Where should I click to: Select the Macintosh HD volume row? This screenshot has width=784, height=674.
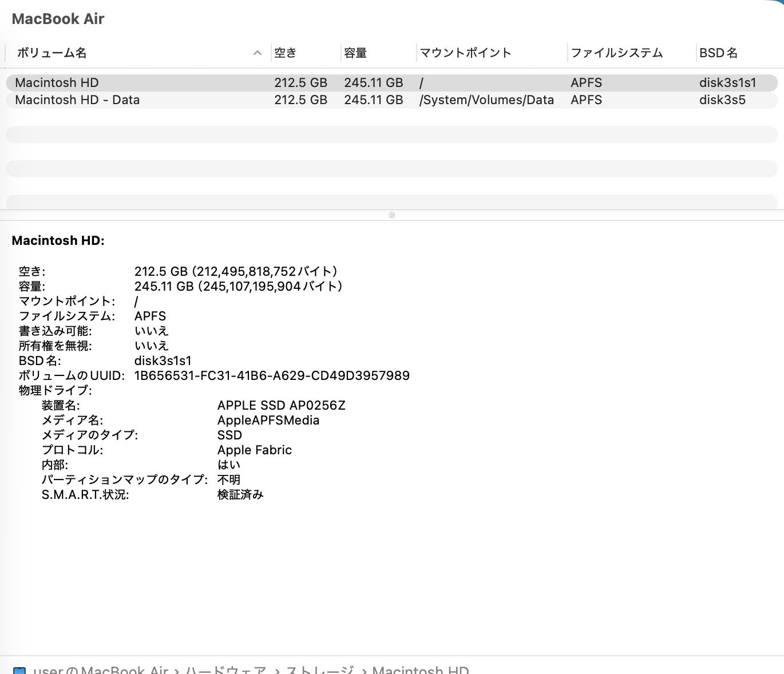(x=391, y=82)
